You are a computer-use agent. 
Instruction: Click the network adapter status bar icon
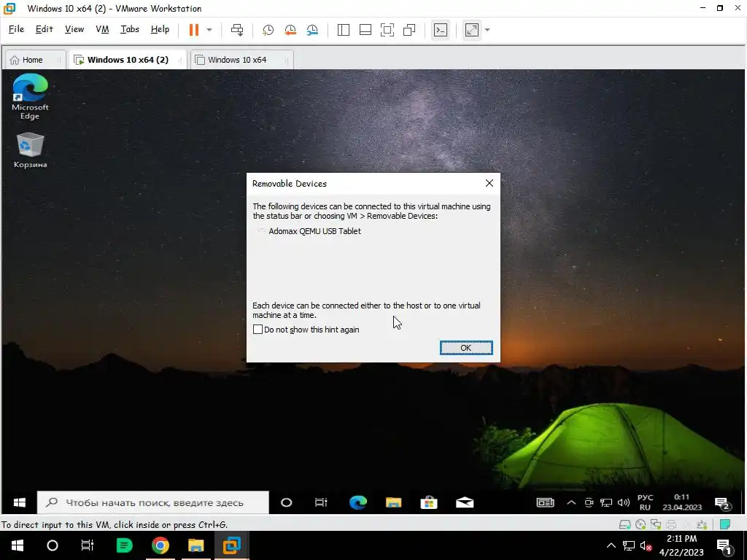point(656,524)
